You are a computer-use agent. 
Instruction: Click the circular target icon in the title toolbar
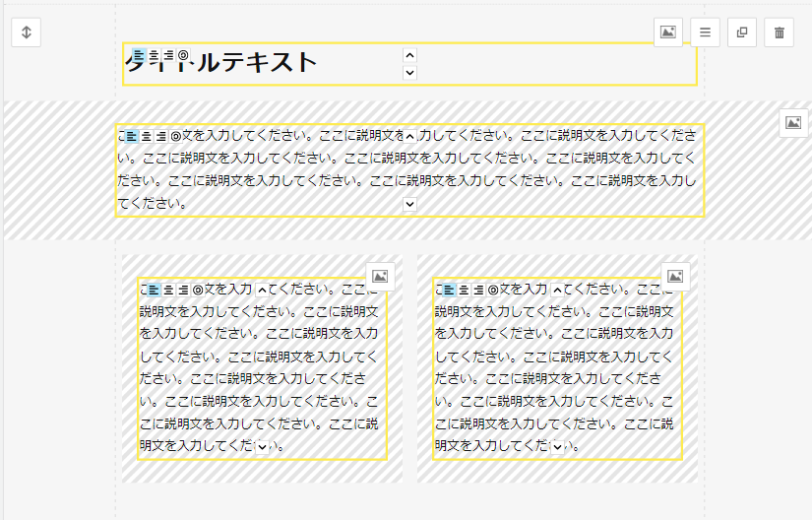(183, 54)
